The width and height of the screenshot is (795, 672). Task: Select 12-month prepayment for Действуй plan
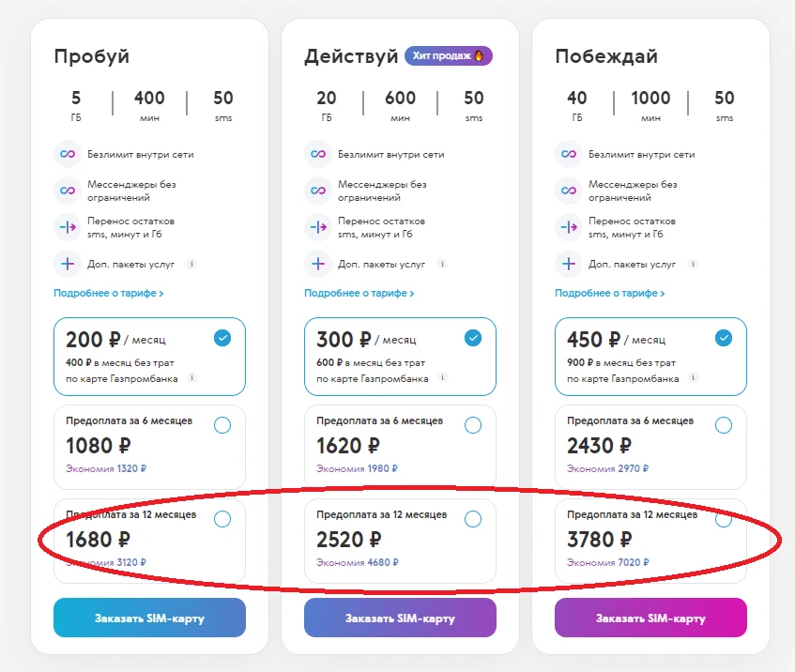473,519
